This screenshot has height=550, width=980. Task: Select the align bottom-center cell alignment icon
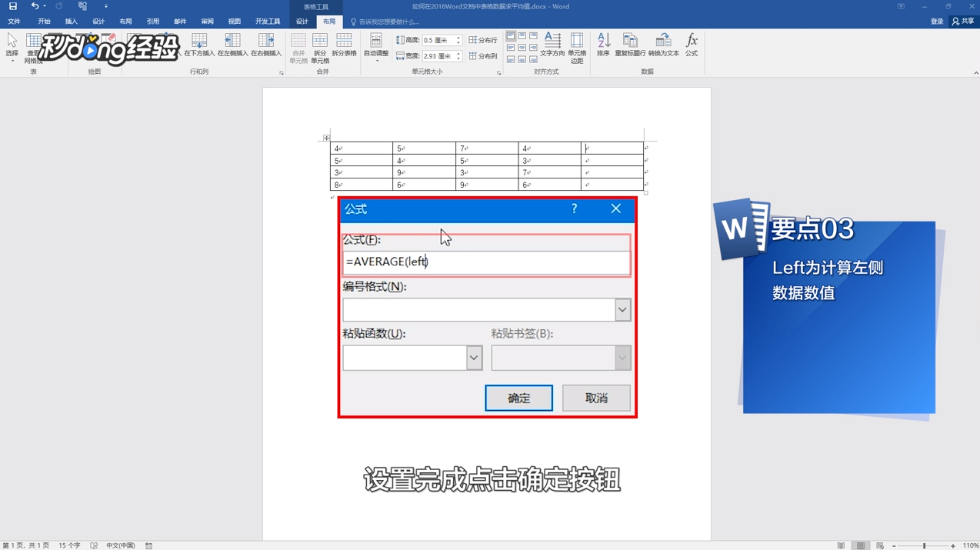pyautogui.click(x=522, y=59)
